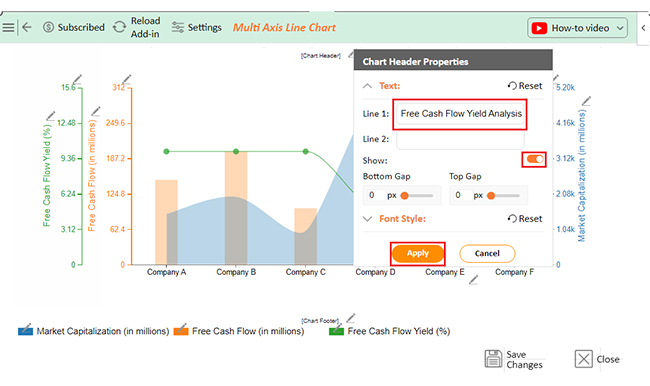650x386 pixels.
Task: Click the Company A axis label
Action: coord(167,272)
